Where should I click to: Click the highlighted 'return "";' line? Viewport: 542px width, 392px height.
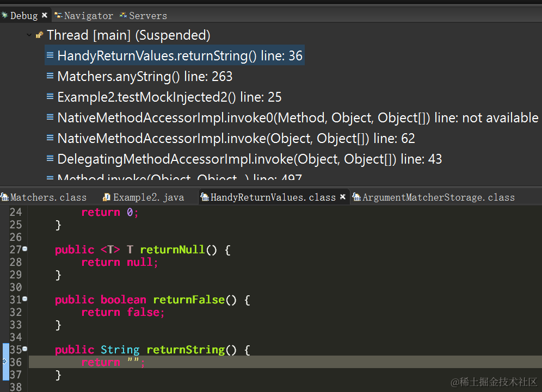[285, 362]
